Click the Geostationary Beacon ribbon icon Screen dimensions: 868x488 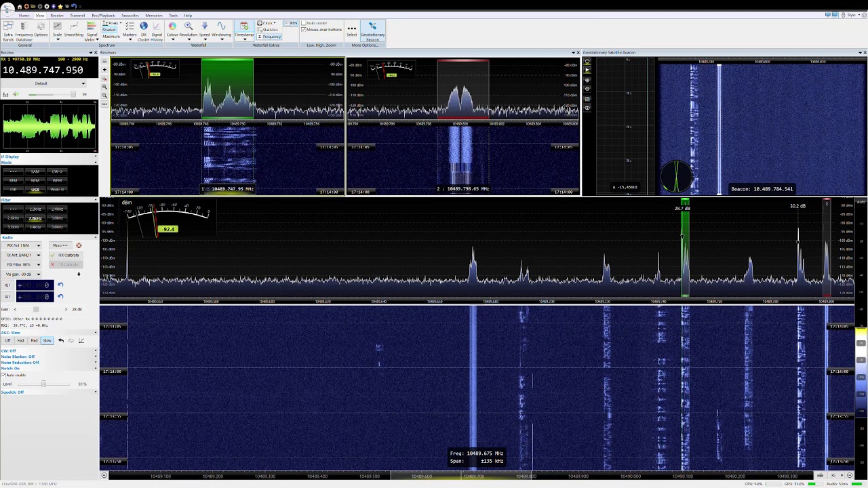pyautogui.click(x=372, y=31)
